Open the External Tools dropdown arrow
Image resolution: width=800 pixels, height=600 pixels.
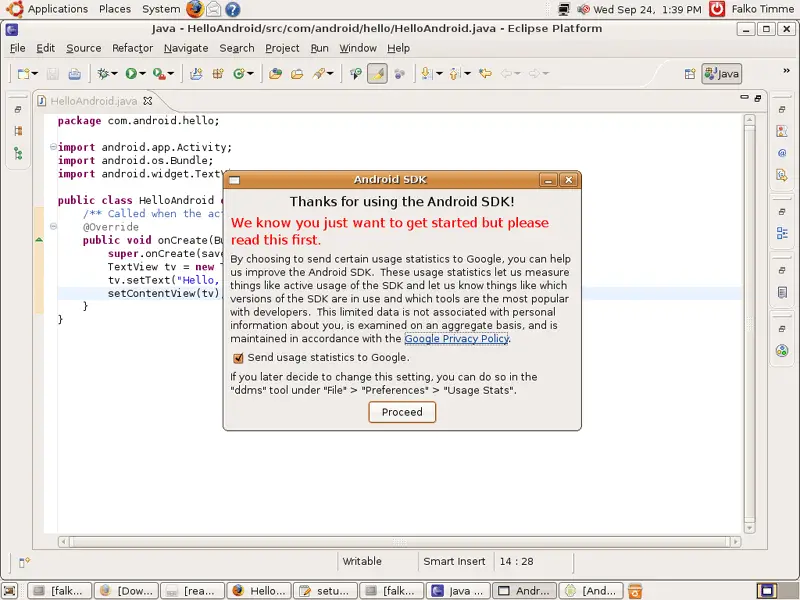point(171,74)
